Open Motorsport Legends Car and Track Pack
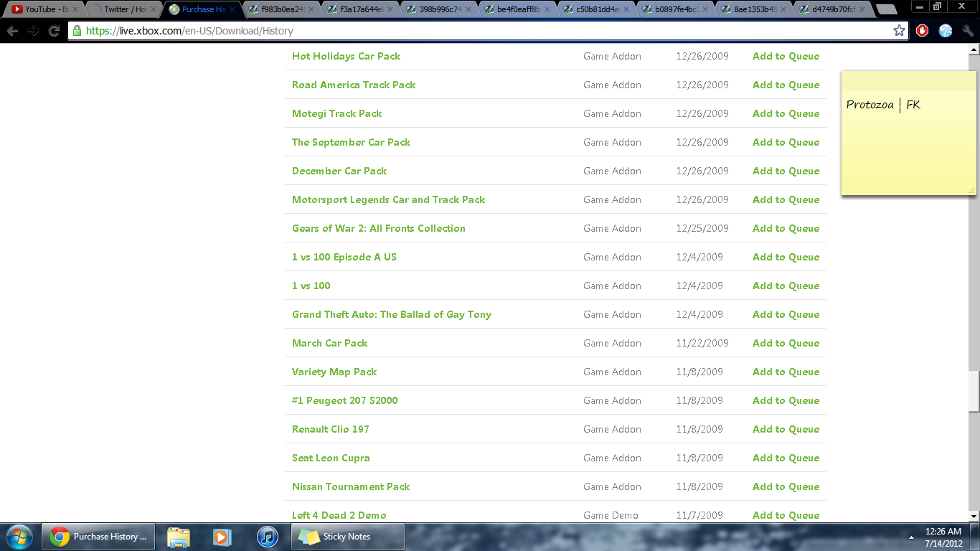 coord(388,199)
